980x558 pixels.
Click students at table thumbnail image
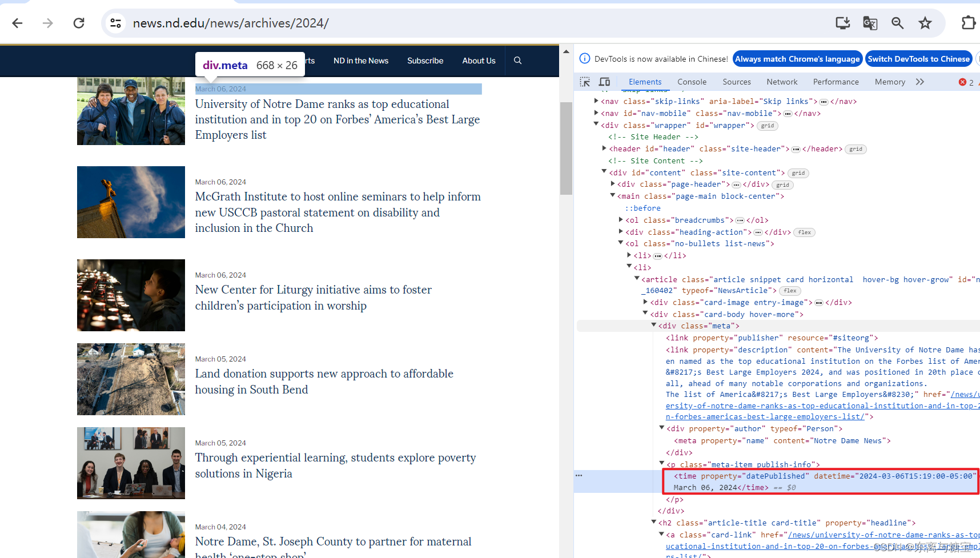[131, 463]
